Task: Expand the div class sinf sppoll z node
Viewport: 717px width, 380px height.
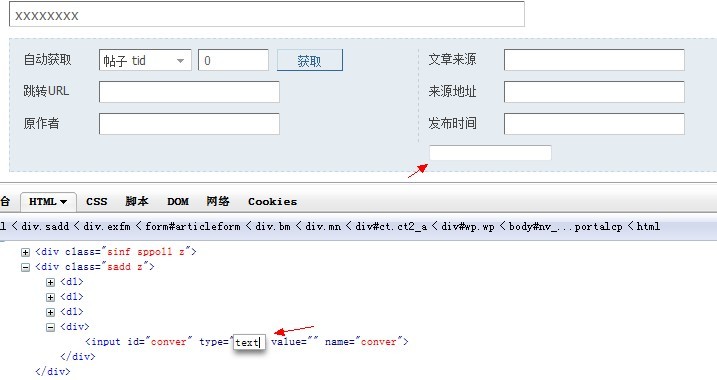Action: point(26,252)
